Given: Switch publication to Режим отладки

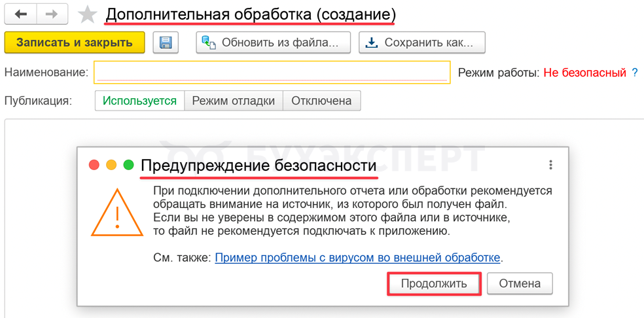Looking at the screenshot, I should pos(234,101).
